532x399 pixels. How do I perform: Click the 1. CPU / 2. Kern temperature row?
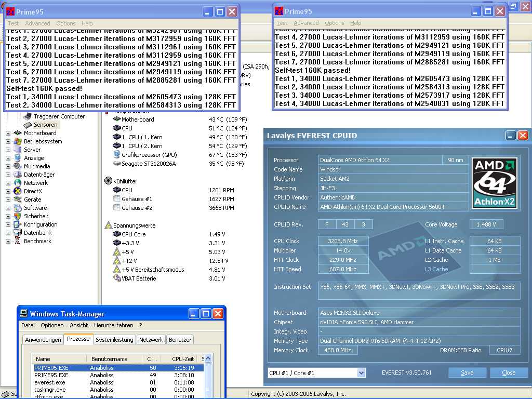(x=180, y=146)
